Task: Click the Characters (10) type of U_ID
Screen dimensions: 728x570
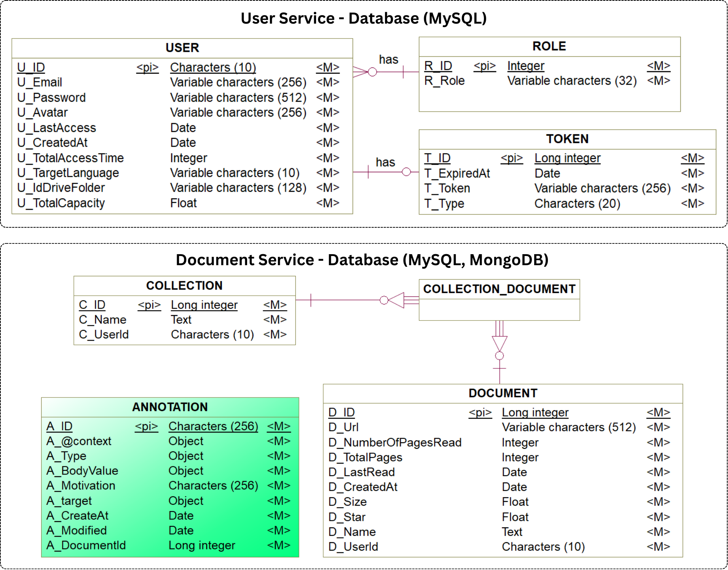Action: click(213, 67)
